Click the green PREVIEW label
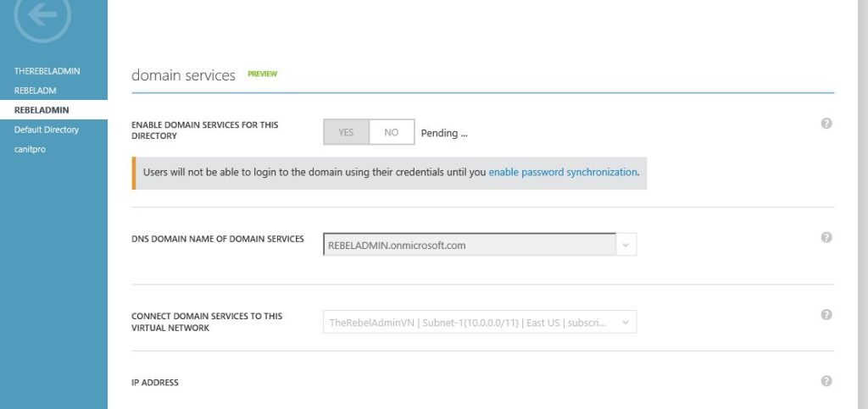The height and width of the screenshot is (409, 868). click(262, 75)
